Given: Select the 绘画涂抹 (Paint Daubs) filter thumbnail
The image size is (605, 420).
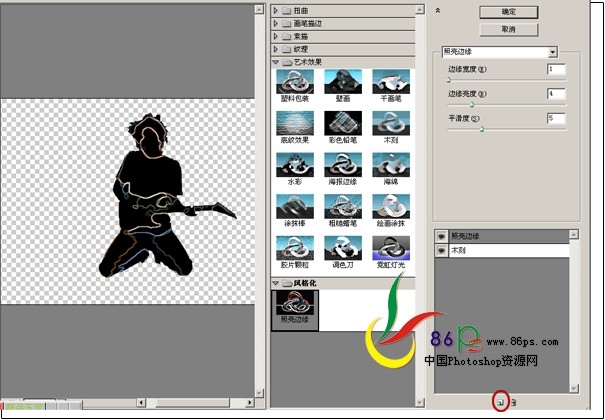Looking at the screenshot, I should (x=391, y=206).
